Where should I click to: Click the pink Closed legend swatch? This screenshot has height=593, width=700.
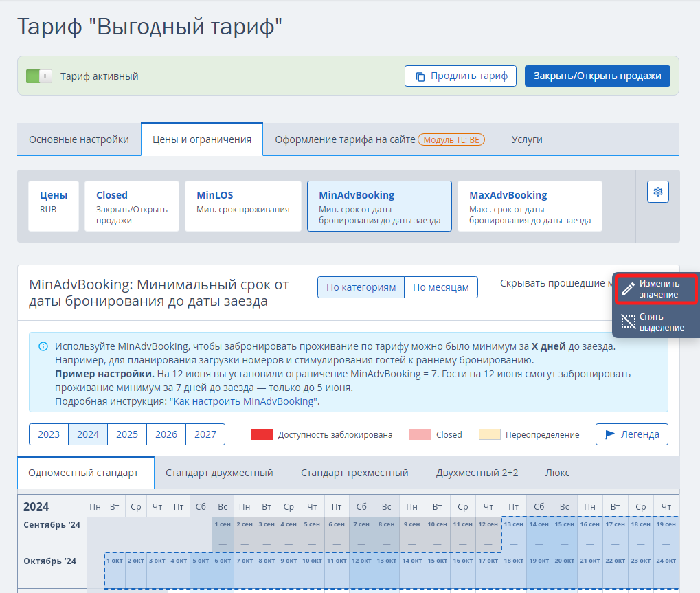click(x=420, y=434)
